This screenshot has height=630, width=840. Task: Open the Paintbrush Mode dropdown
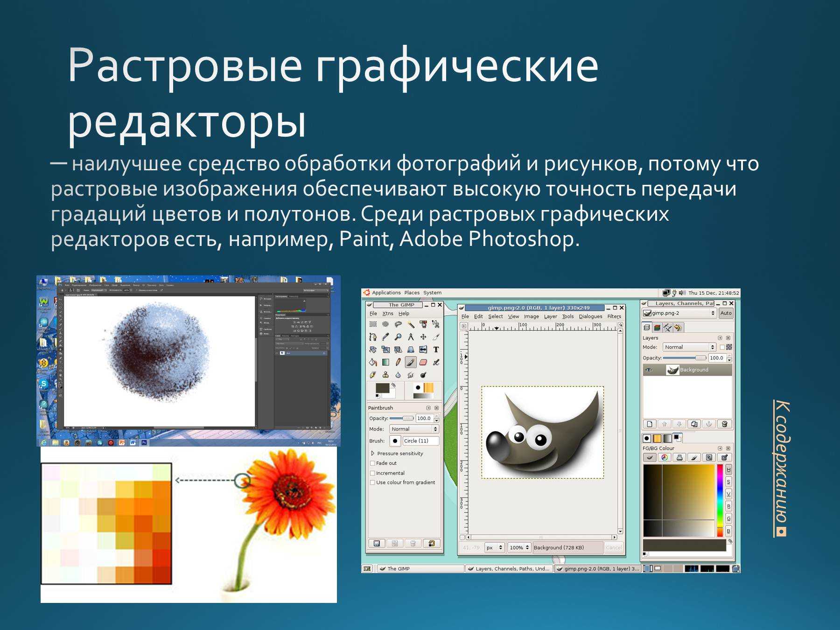pyautogui.click(x=414, y=429)
